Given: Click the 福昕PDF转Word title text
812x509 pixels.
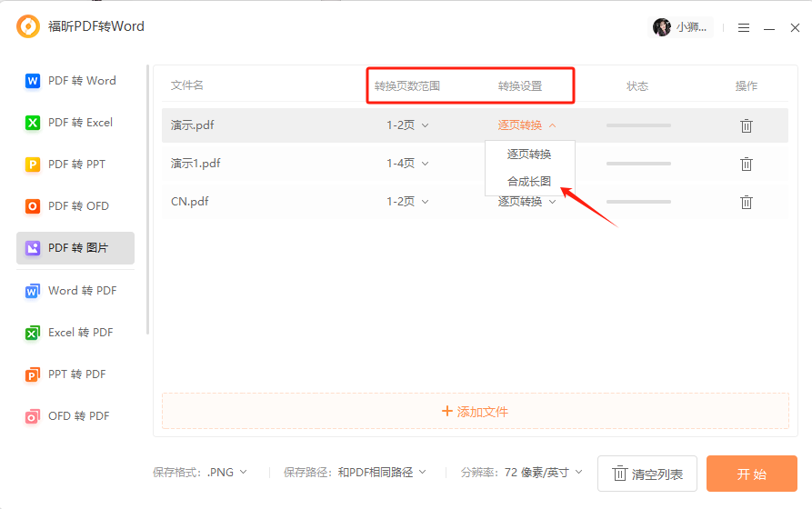Looking at the screenshot, I should [x=96, y=26].
